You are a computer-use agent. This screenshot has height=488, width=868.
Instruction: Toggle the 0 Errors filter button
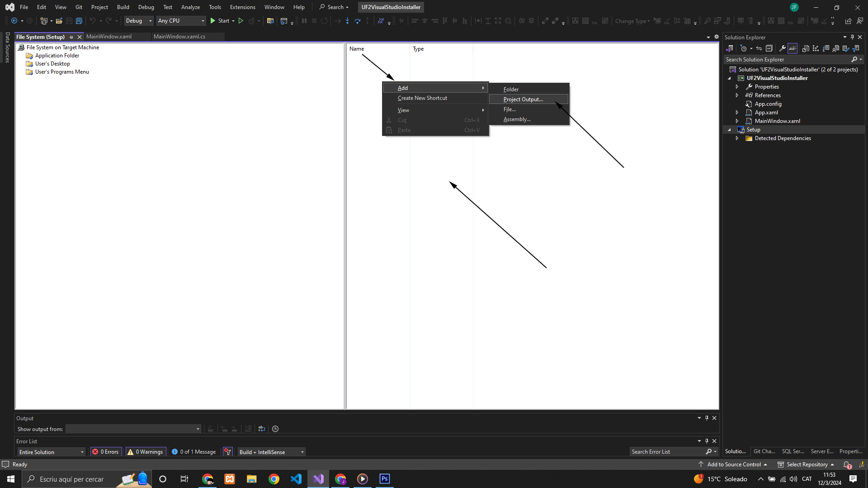106,452
